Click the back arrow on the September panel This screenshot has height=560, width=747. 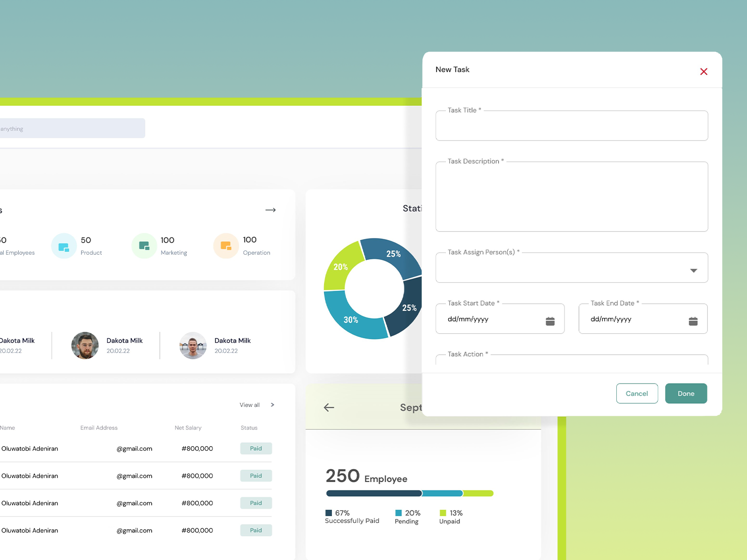[329, 407]
